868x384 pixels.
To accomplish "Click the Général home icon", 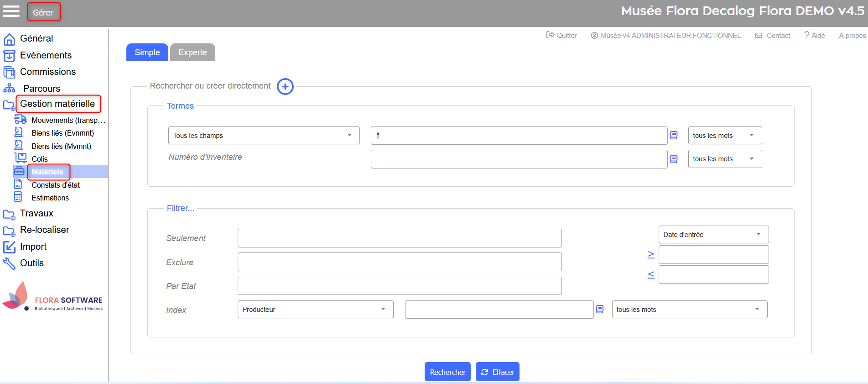I will coord(9,39).
